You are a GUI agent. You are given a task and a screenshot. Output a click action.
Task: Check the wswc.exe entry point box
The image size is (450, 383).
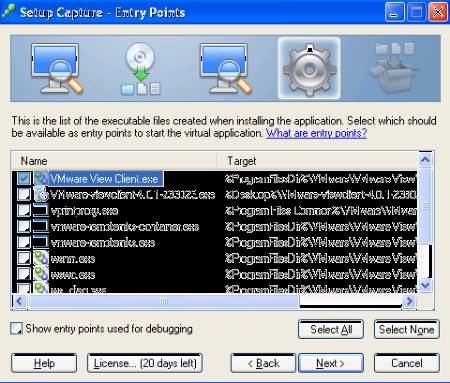(24, 274)
